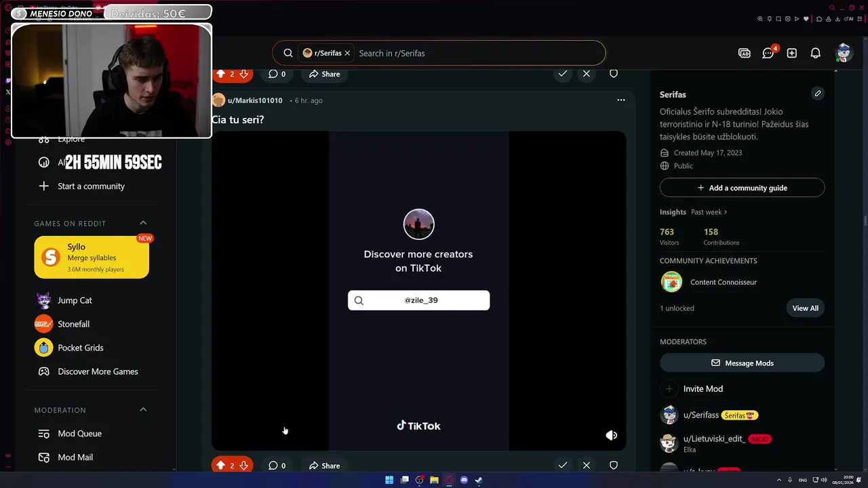The height and width of the screenshot is (488, 868).
Task: Open u/Markis101010 profile link
Action: click(255, 100)
